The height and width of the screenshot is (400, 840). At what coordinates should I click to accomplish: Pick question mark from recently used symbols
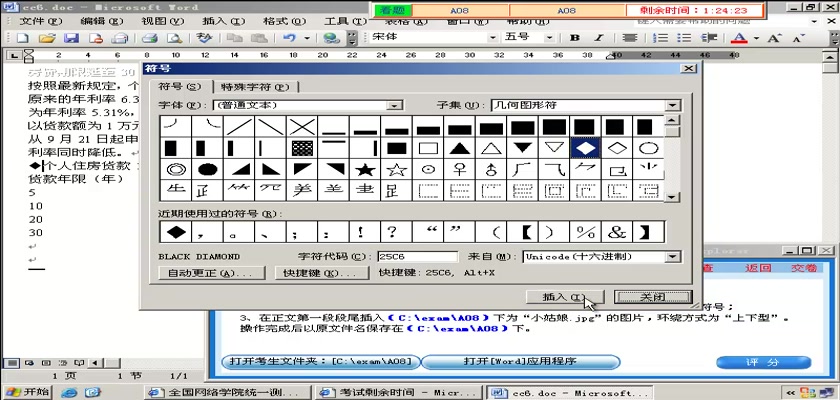392,232
